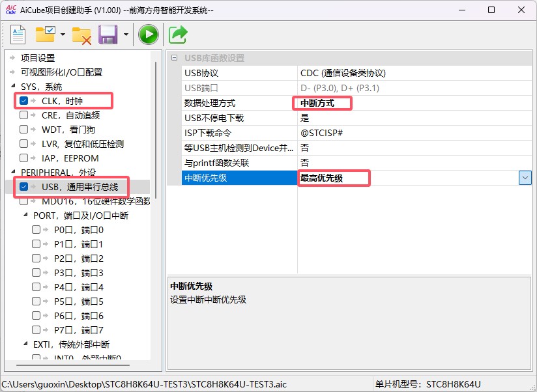The width and height of the screenshot is (537, 392).
Task: Select MDU16 16位硬件数学函数 item
Action: click(x=96, y=201)
